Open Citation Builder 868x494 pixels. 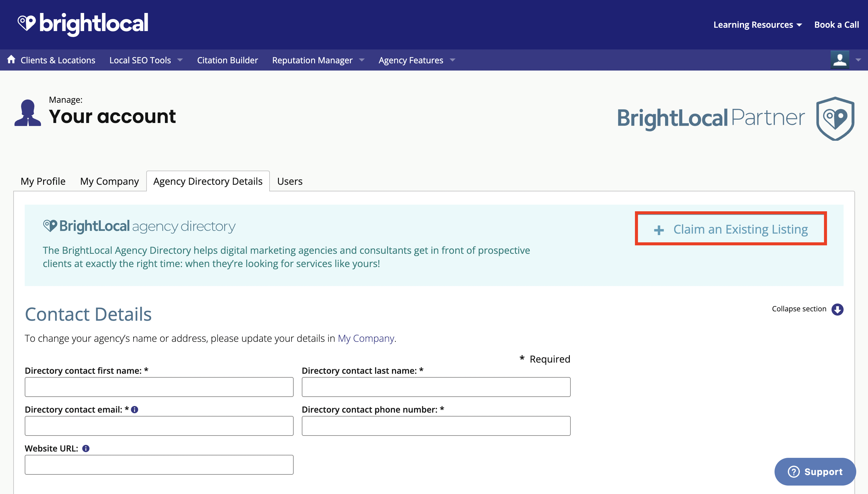pyautogui.click(x=227, y=60)
